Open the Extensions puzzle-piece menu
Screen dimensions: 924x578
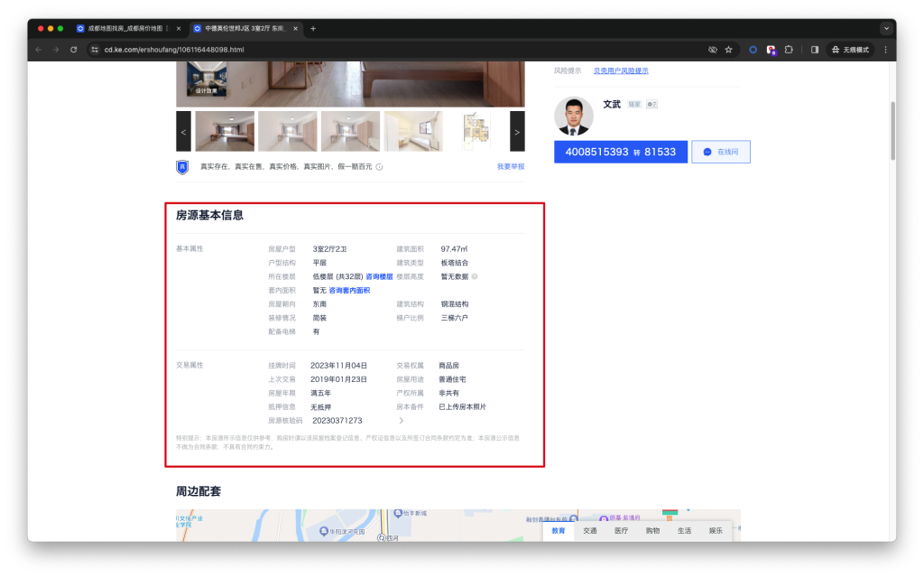tap(789, 50)
